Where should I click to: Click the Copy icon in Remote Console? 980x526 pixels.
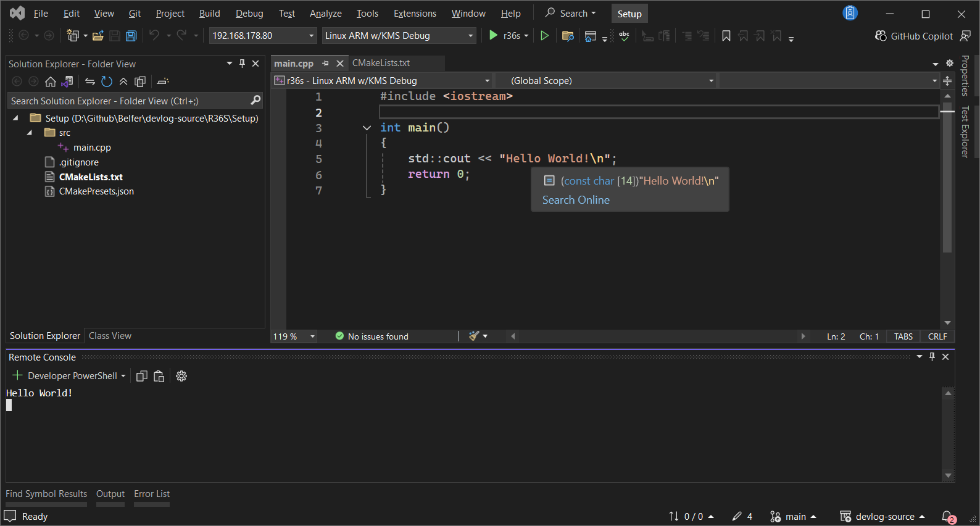point(141,376)
